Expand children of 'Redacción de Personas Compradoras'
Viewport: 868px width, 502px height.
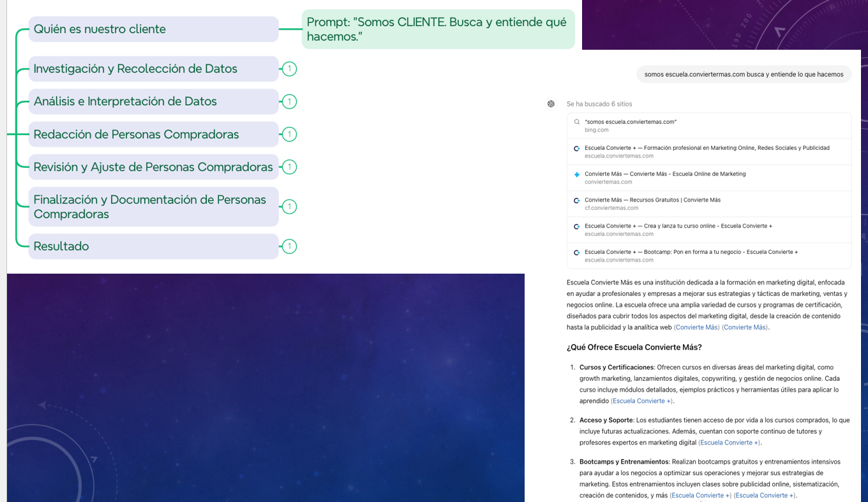click(x=289, y=135)
